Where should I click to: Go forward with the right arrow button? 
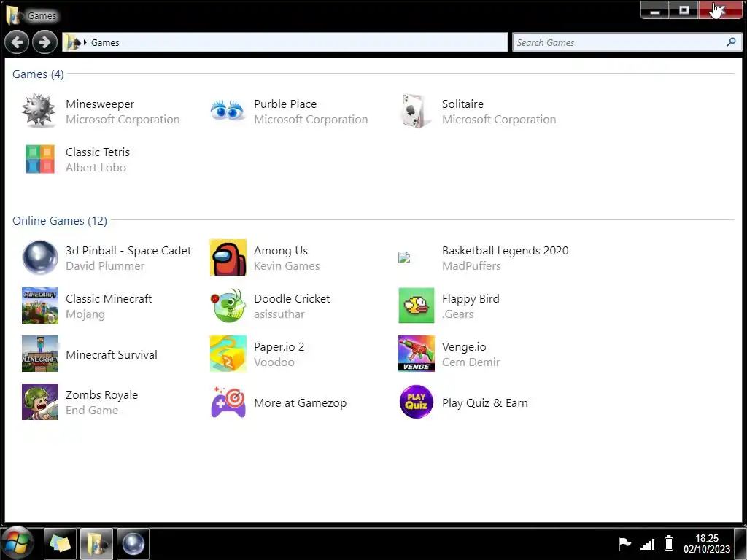pos(44,42)
